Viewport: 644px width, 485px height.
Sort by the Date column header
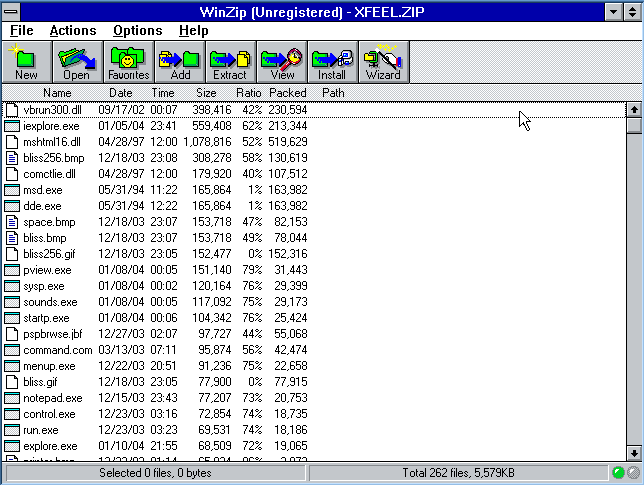(120, 93)
